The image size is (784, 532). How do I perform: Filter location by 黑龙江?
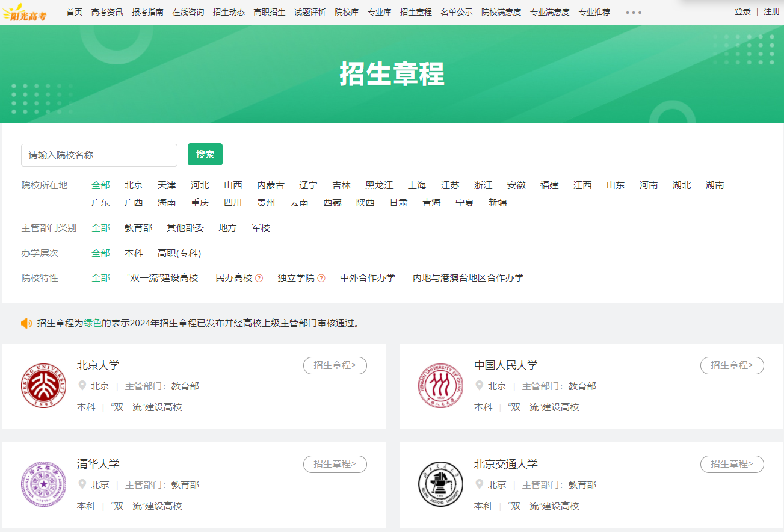tap(379, 185)
